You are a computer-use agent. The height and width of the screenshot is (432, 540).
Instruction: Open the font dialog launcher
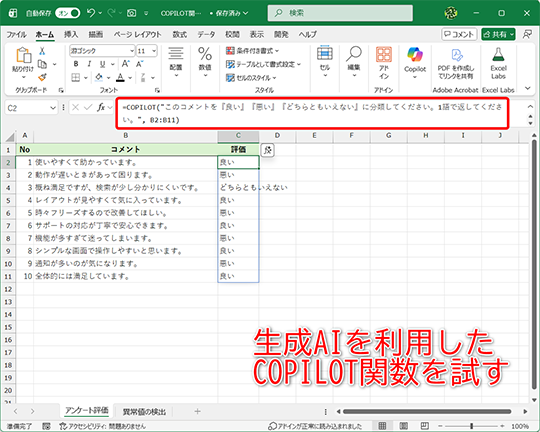(157, 90)
